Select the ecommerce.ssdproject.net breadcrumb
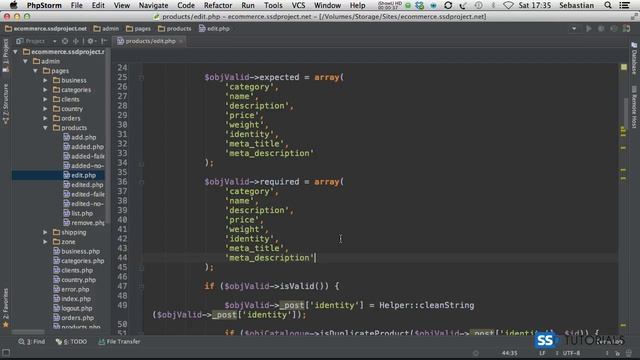 coord(46,29)
